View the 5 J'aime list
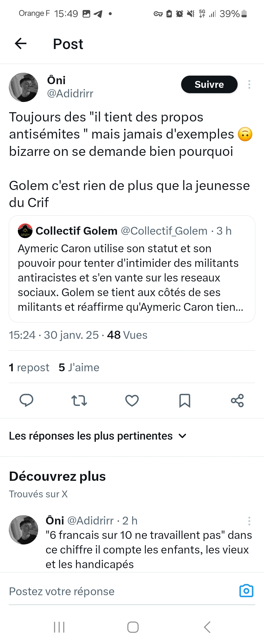 [x=79, y=368]
